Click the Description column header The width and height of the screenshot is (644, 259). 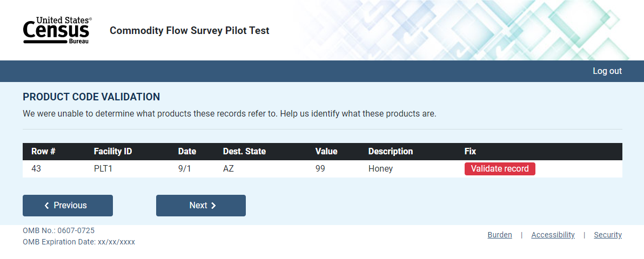point(390,152)
